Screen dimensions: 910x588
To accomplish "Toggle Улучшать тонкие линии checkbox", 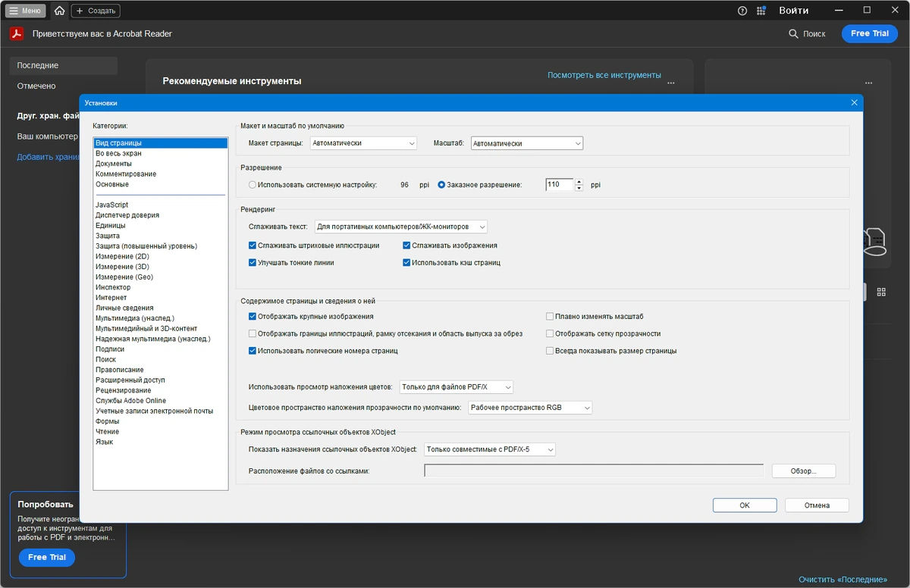I will [253, 262].
